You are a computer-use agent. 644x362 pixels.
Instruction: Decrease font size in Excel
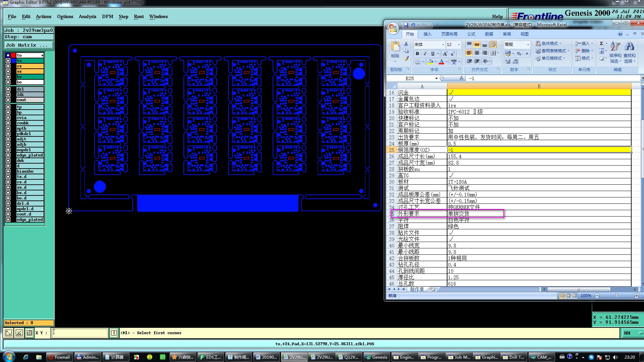[452, 54]
